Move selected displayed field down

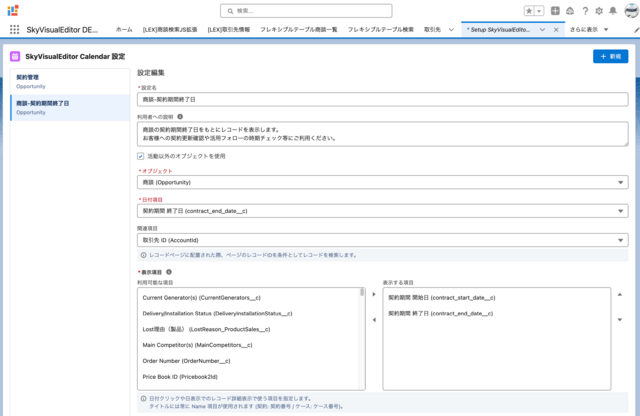620,320
